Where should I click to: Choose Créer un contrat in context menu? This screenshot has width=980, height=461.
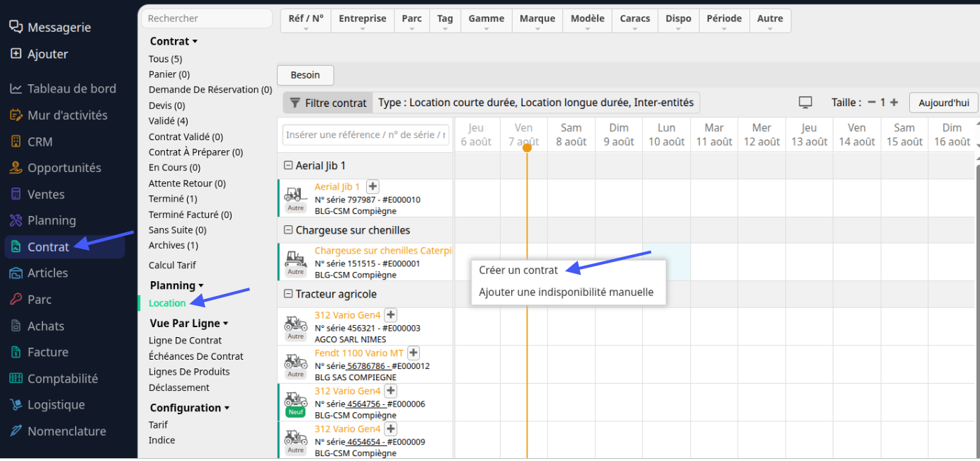[x=518, y=270]
